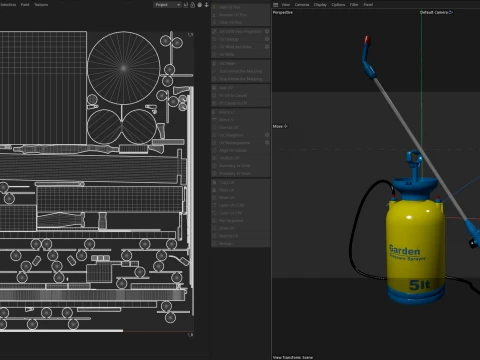Click Align UV Islands
Viewport: 480px width, 360px height.
(x=240, y=150)
